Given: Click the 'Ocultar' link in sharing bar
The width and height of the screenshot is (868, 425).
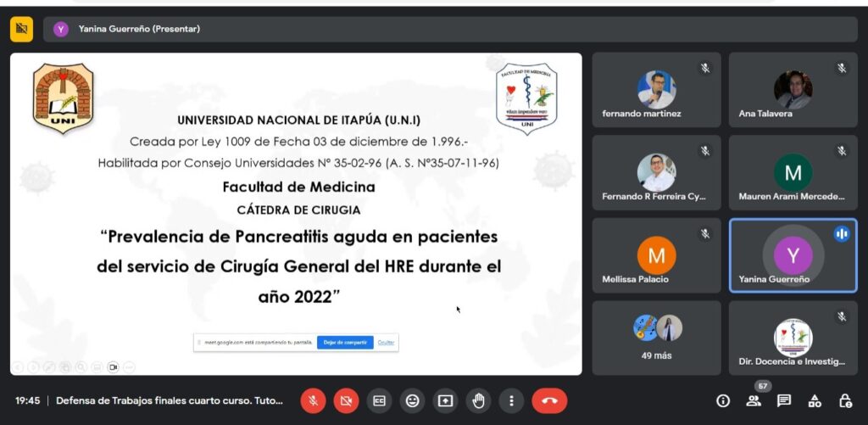Looking at the screenshot, I should click(x=386, y=343).
